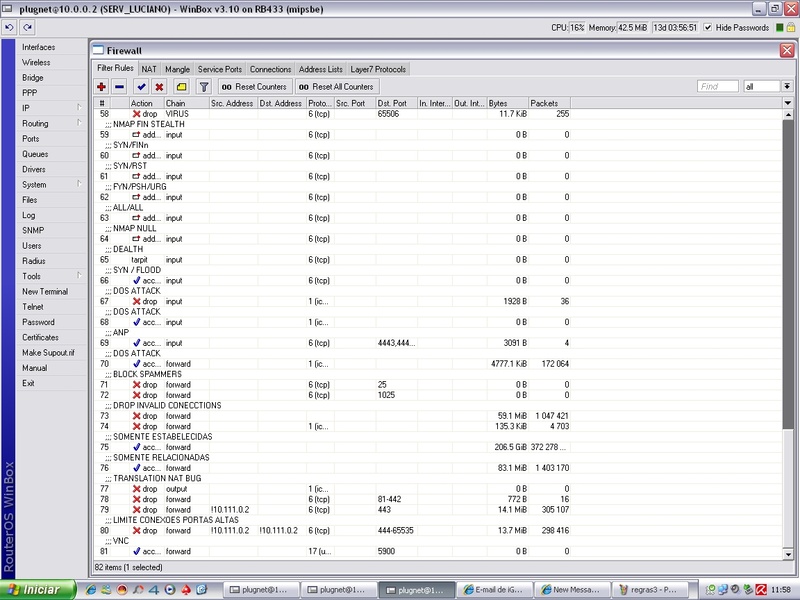Image resolution: width=800 pixels, height=600 pixels.
Task: Click the accept checkmark on rule 66
Action: 136,280
